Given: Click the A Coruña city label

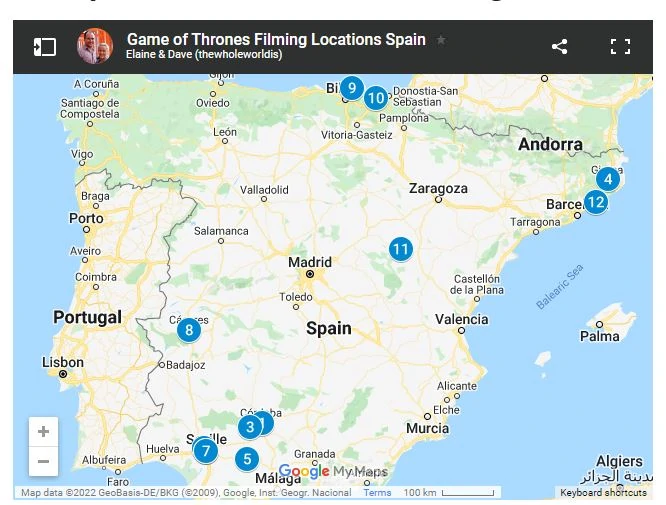Looking at the screenshot, I should click(96, 84).
